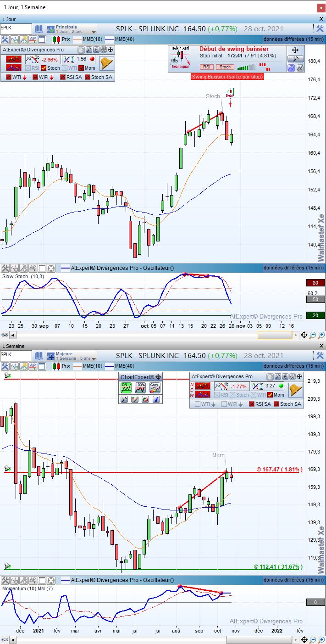Click the Copy icon in ChartExpert
This screenshot has height=644, width=326.
click(155, 387)
